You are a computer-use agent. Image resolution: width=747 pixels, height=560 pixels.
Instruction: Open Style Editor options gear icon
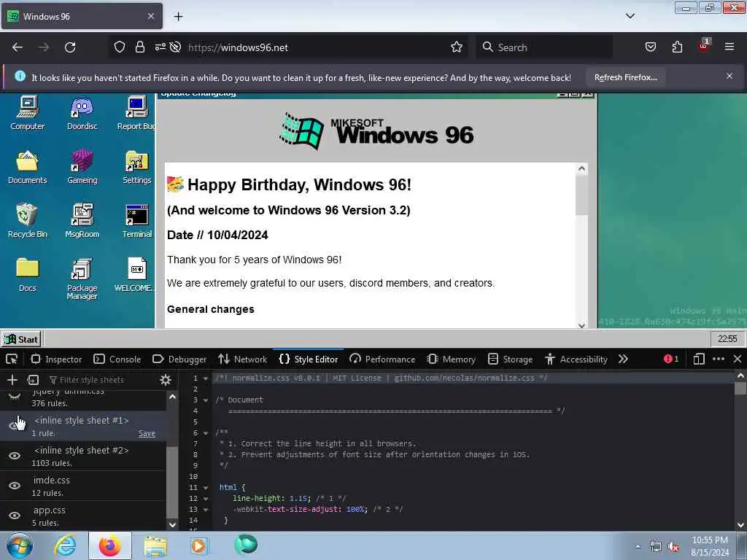pos(166,379)
